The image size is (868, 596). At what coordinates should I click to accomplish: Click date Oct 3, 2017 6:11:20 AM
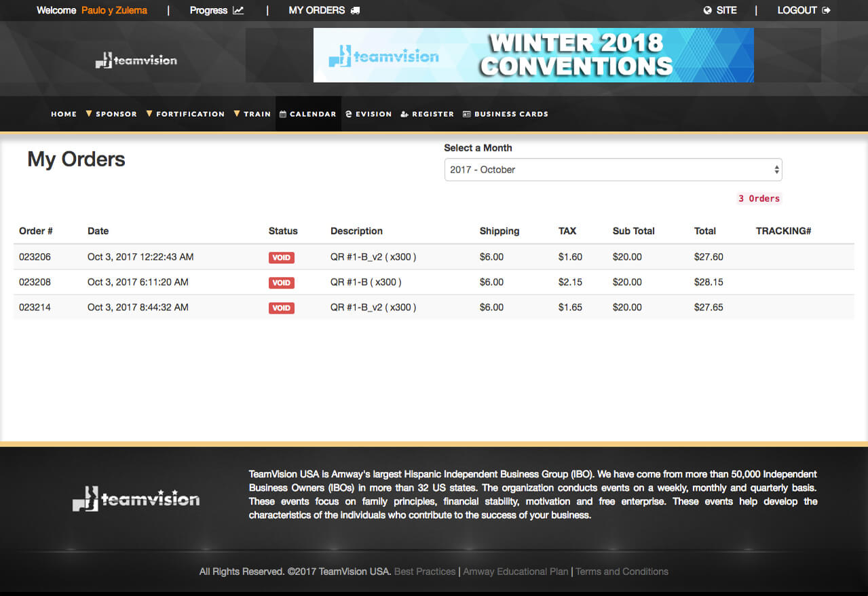coord(138,282)
